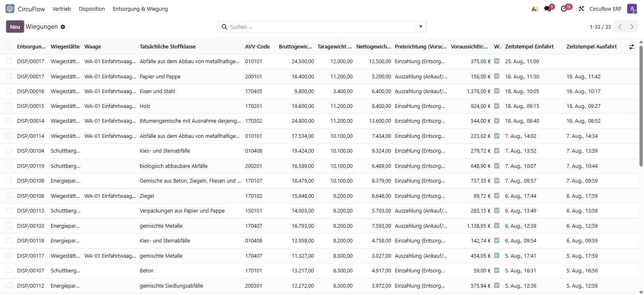Go to the next page with the pager arrow
Screen dimensions: 644x295
tap(632, 27)
